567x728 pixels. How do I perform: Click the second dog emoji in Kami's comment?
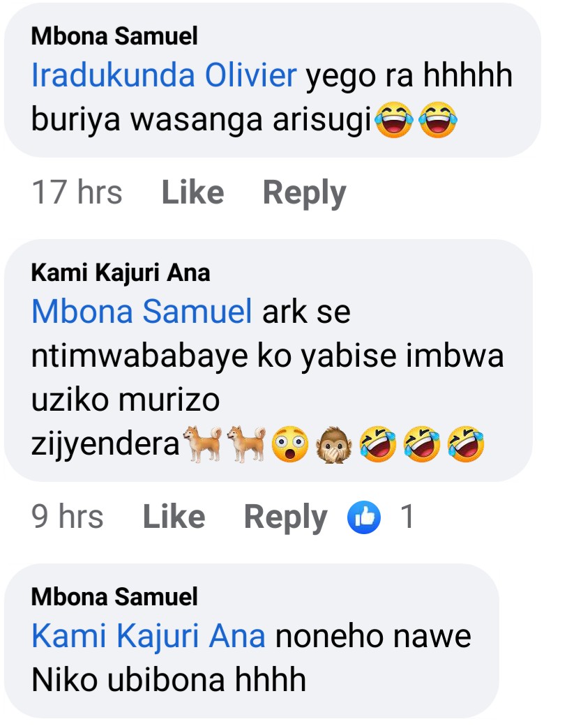(247, 443)
